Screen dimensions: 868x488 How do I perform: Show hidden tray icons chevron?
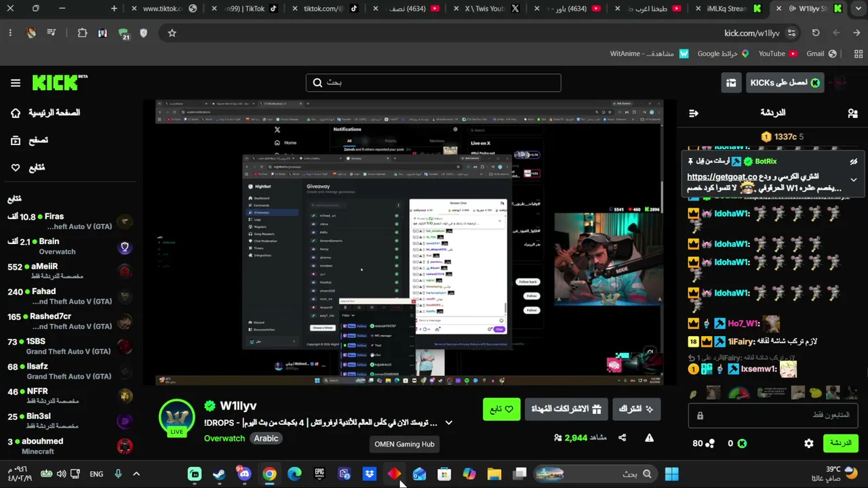(x=136, y=474)
